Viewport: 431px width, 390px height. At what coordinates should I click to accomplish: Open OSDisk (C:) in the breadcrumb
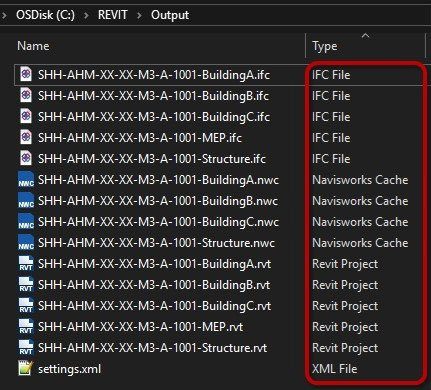pyautogui.click(x=45, y=15)
